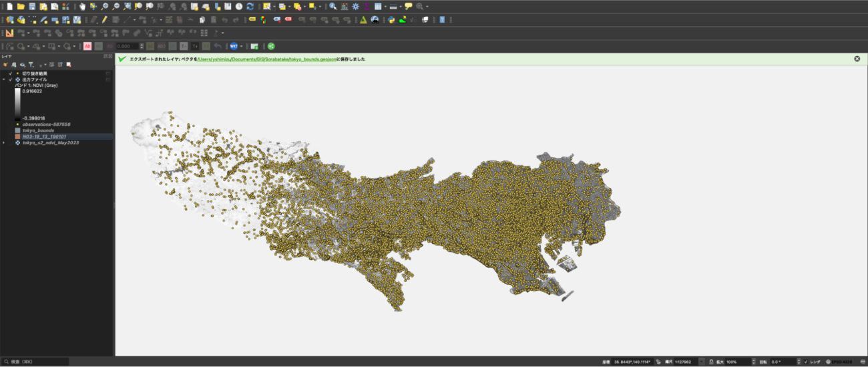Open the scale dropdown in status bar
This screenshot has height=367, width=868.
pos(701,362)
